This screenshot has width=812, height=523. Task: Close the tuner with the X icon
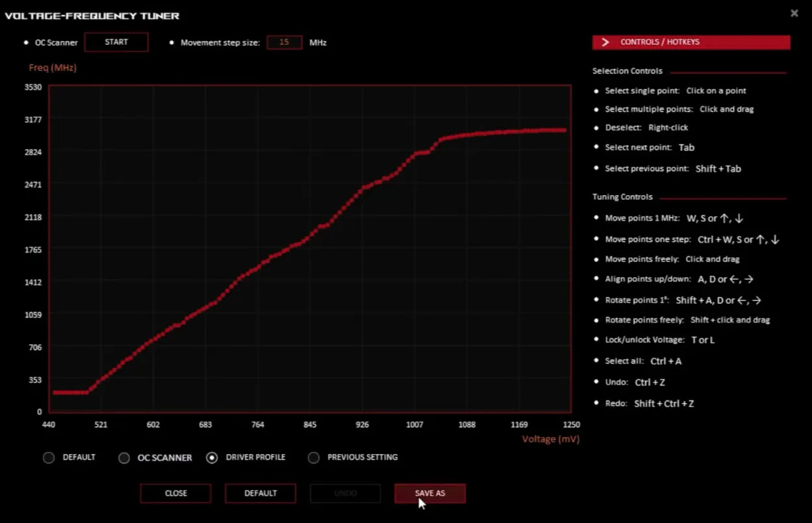coord(794,13)
